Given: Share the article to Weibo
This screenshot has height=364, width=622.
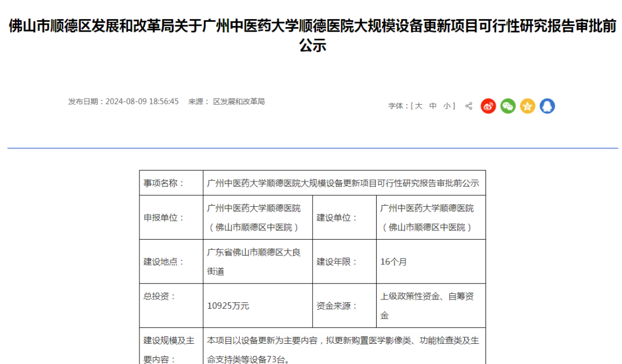Looking at the screenshot, I should click(488, 106).
